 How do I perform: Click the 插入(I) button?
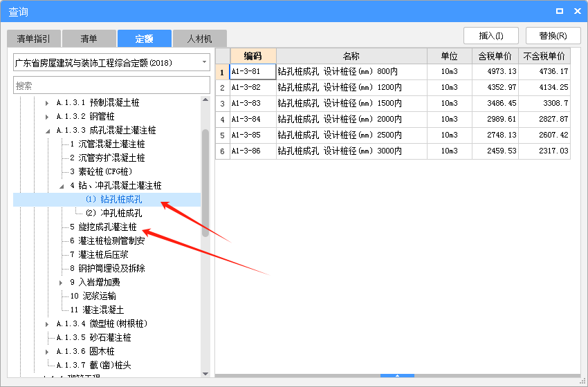(x=491, y=36)
